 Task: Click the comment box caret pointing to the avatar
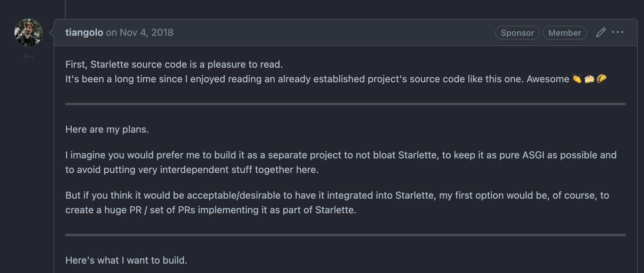(x=51, y=33)
